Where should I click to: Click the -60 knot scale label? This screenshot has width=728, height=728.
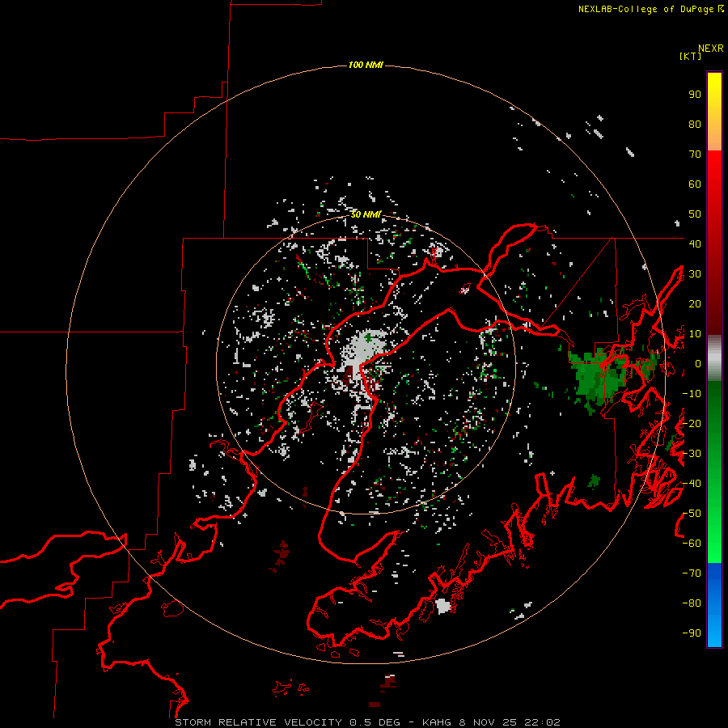[692, 544]
